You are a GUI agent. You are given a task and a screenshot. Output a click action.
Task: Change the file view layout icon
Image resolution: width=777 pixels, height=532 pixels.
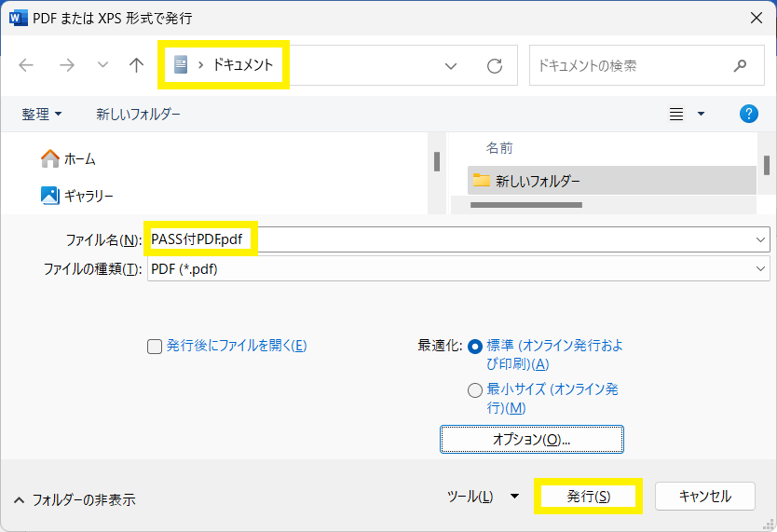[677, 114]
